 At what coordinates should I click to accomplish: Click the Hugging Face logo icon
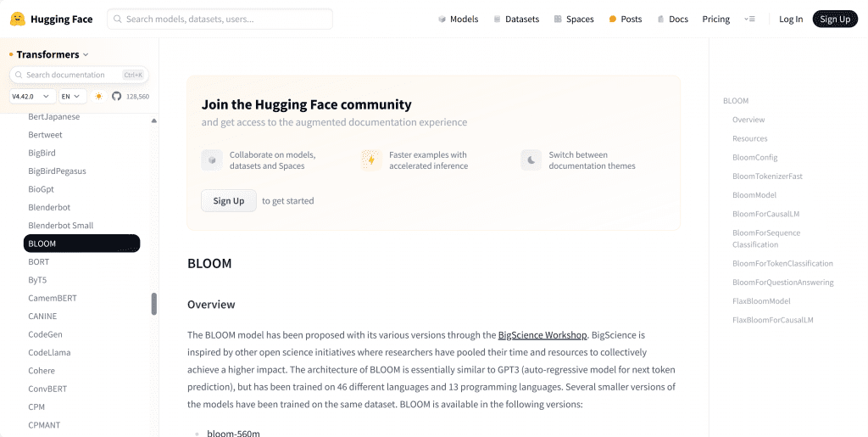(18, 19)
